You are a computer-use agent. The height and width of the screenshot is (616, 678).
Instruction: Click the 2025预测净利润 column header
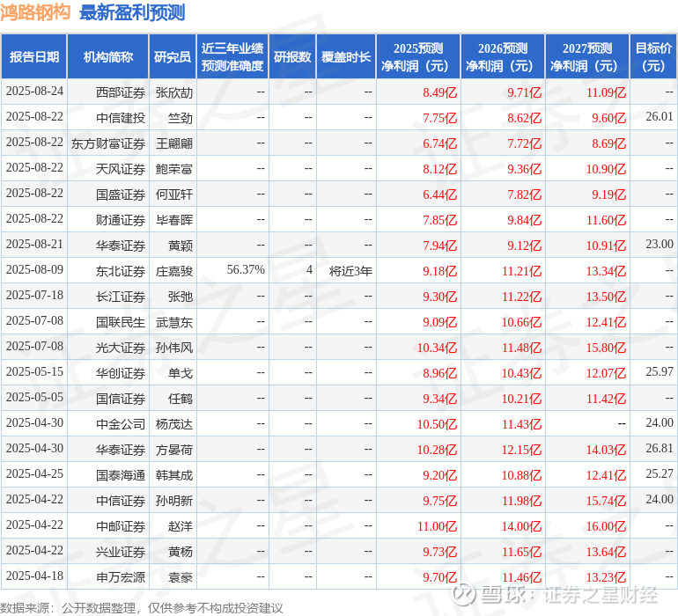(418, 57)
